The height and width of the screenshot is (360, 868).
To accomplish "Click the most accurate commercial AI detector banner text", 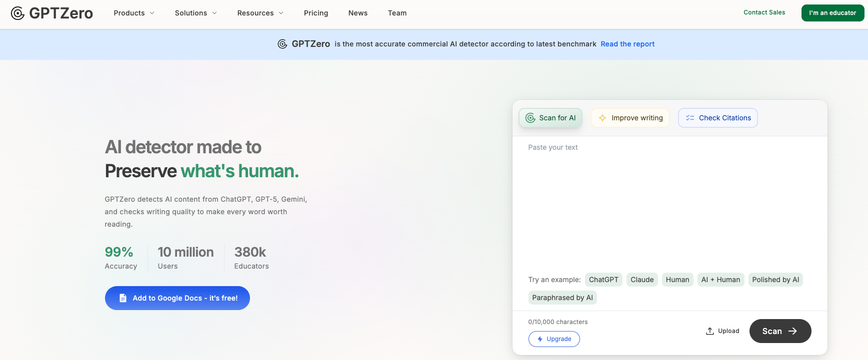I will 465,44.
